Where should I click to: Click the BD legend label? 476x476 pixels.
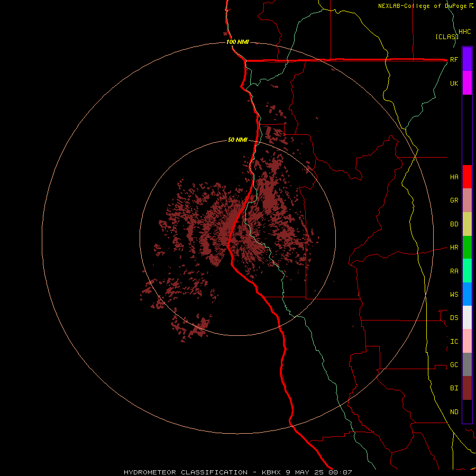[x=454, y=224]
